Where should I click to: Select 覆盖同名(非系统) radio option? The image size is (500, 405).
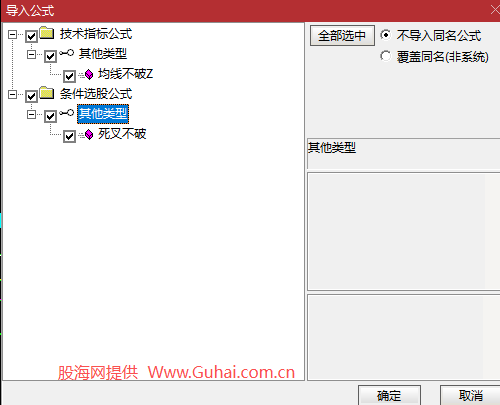tap(386, 56)
